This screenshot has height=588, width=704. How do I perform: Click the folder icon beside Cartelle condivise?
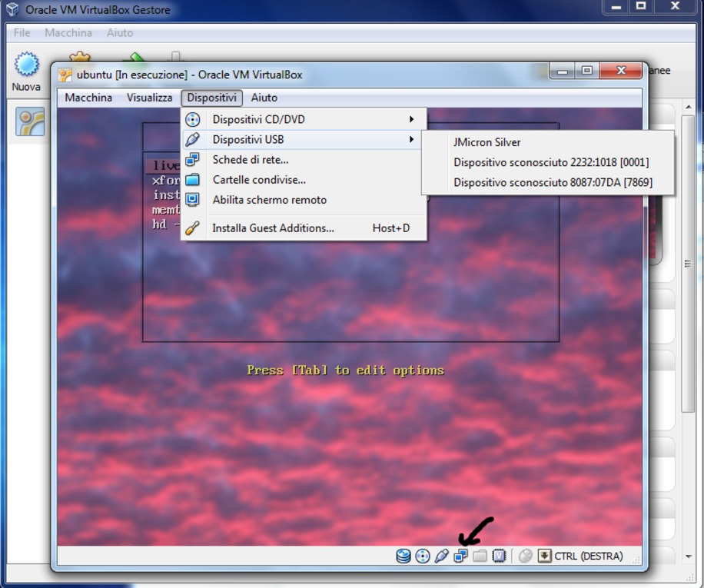[193, 180]
